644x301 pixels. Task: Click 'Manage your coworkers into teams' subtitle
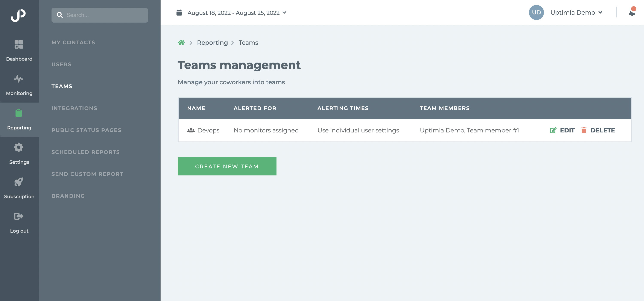[x=231, y=82]
